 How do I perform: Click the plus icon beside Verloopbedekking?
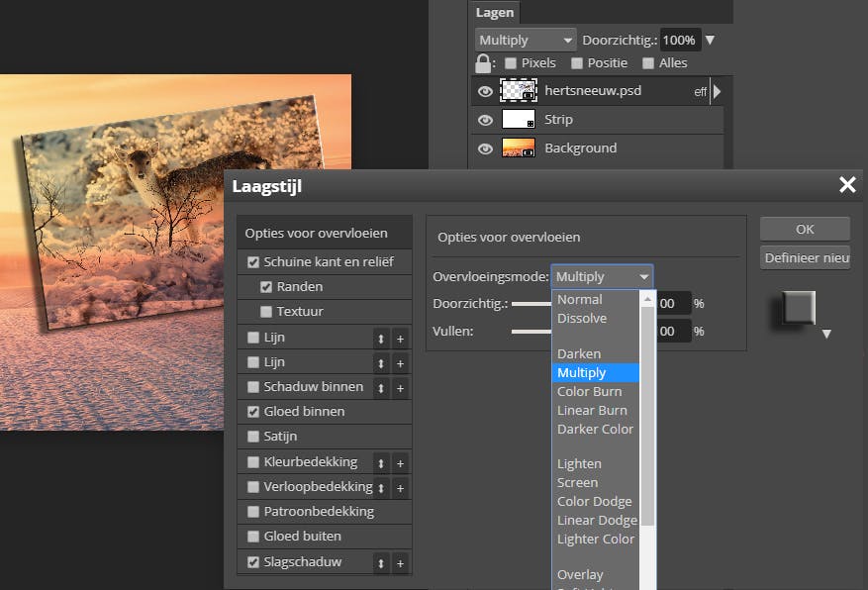click(400, 488)
